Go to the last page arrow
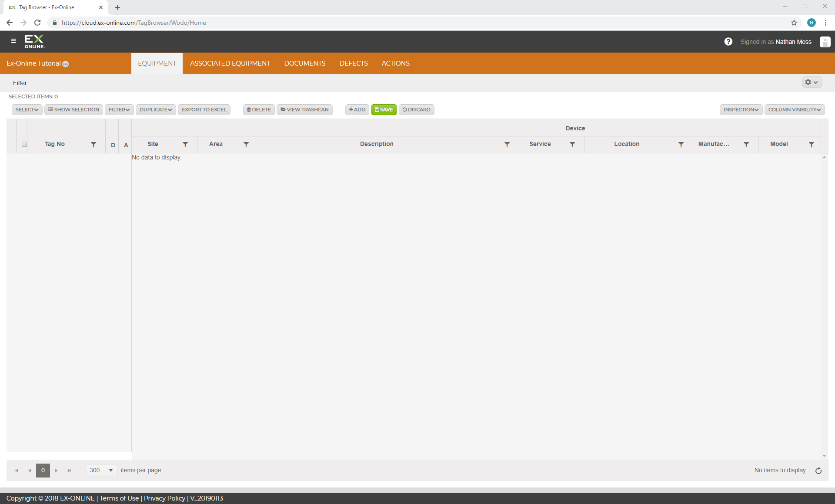The width and height of the screenshot is (835, 504). (x=69, y=471)
